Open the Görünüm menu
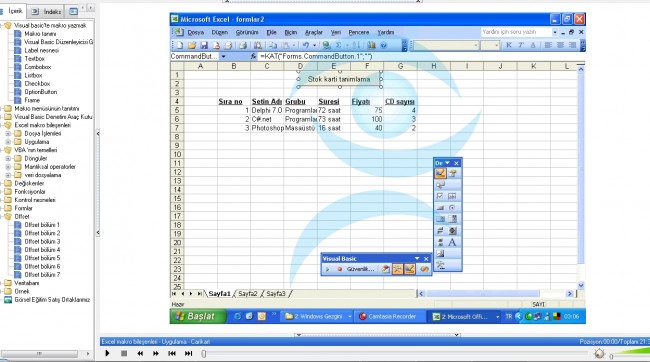 pos(247,32)
